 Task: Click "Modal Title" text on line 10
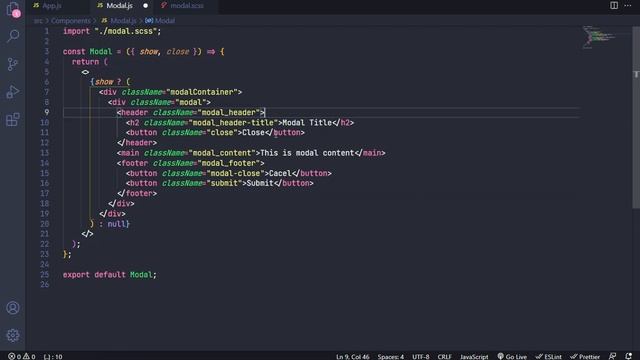tap(307, 122)
